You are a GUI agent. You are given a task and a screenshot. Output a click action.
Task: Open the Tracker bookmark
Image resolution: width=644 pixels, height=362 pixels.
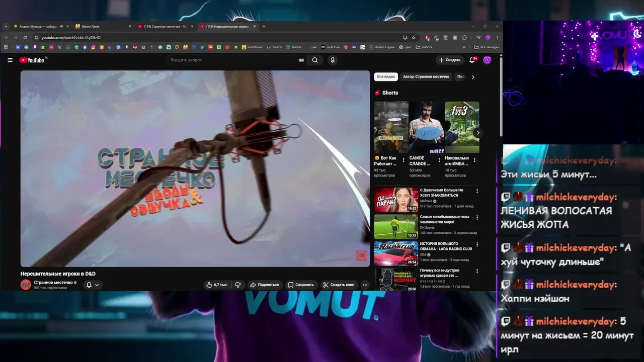pos(294,47)
